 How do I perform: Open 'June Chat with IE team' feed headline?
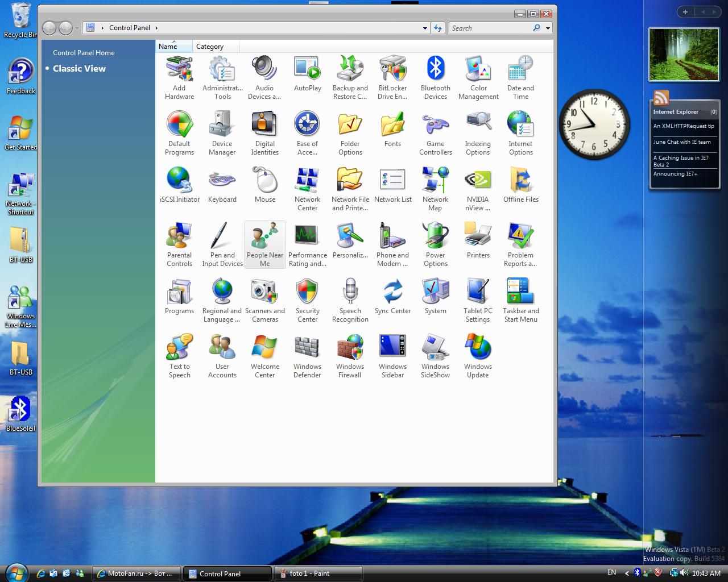coord(682,142)
